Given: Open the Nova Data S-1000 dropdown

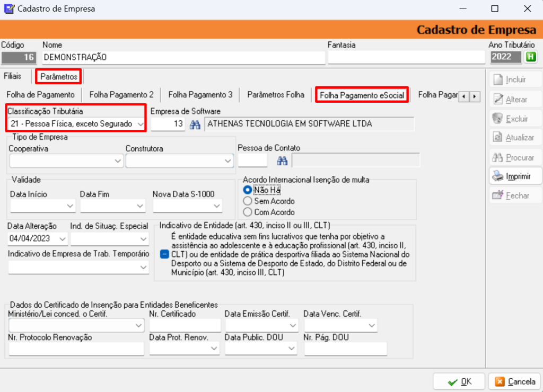Looking at the screenshot, I should pyautogui.click(x=217, y=206).
